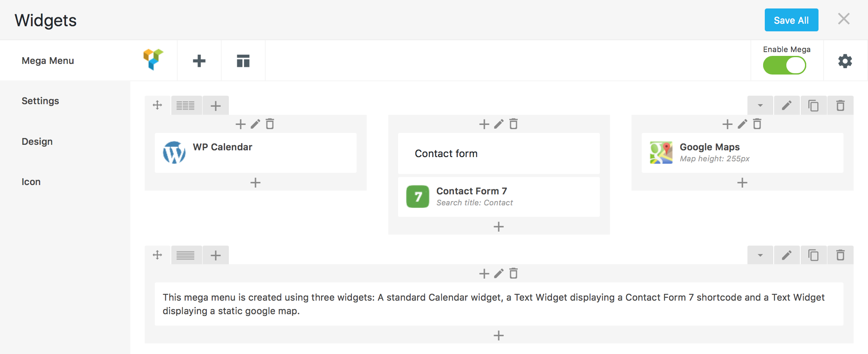This screenshot has width=868, height=354.
Task: Edit the second row with the pencil icon
Action: (x=787, y=255)
